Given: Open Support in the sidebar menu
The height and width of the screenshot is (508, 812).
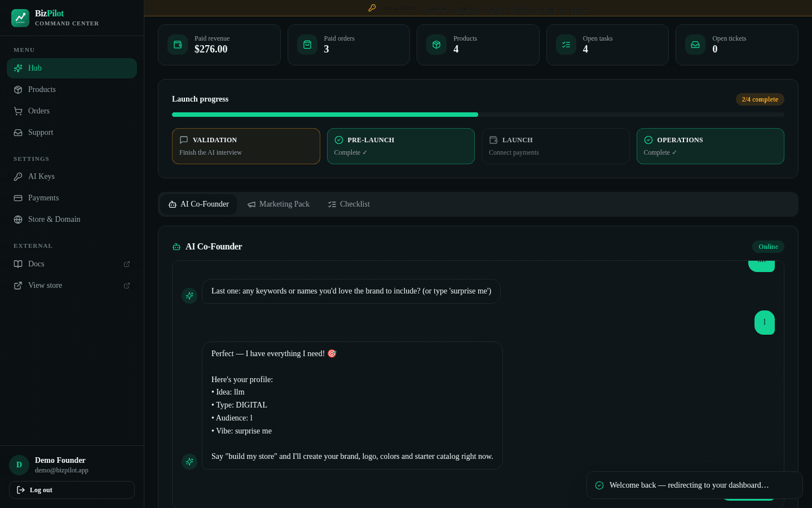Looking at the screenshot, I should coord(72,133).
